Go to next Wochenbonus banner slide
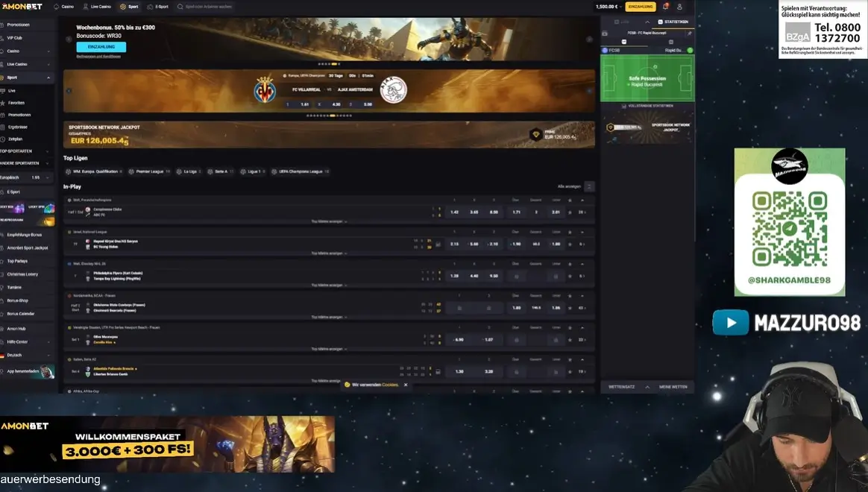Viewport: 868px width, 492px height. click(590, 40)
